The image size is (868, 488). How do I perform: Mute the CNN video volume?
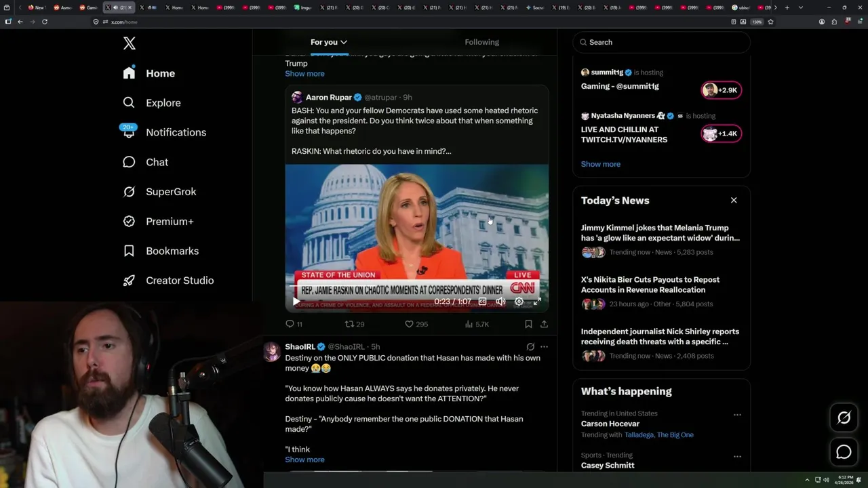(x=500, y=302)
